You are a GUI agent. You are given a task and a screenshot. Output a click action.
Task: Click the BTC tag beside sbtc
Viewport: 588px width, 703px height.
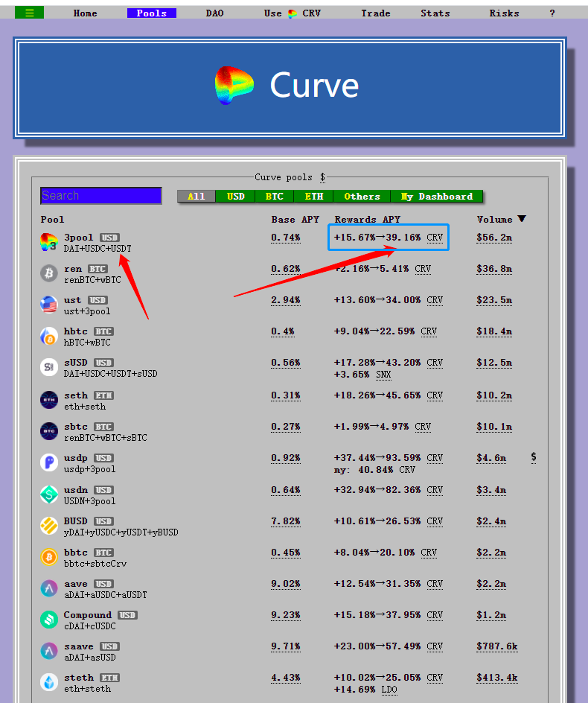coord(103,427)
